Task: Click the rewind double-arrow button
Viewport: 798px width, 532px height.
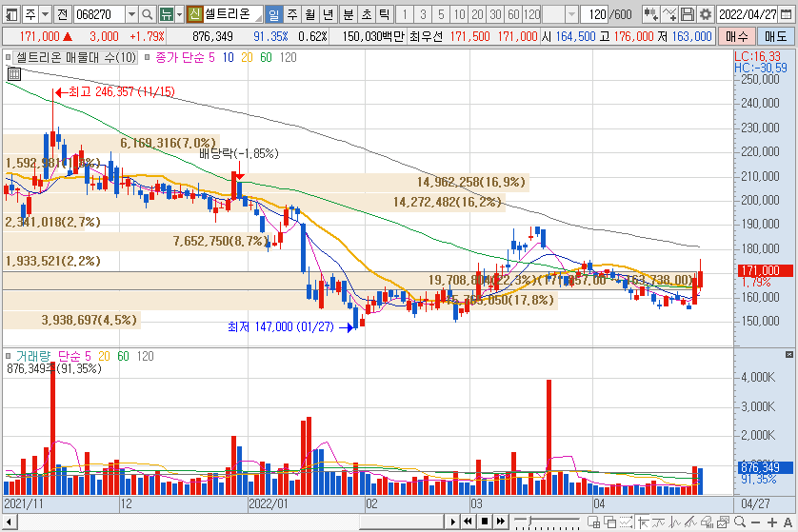Action: tap(469, 522)
